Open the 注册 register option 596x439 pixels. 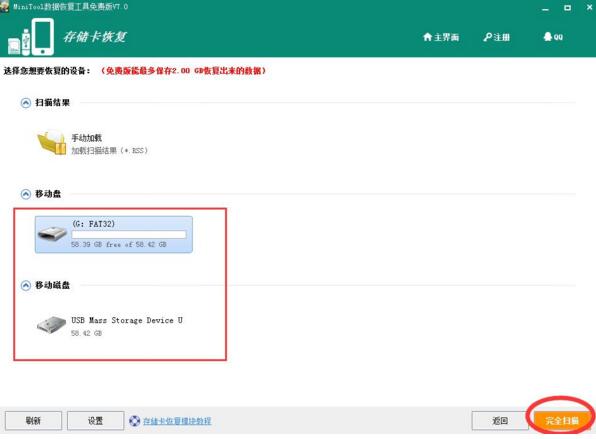496,37
